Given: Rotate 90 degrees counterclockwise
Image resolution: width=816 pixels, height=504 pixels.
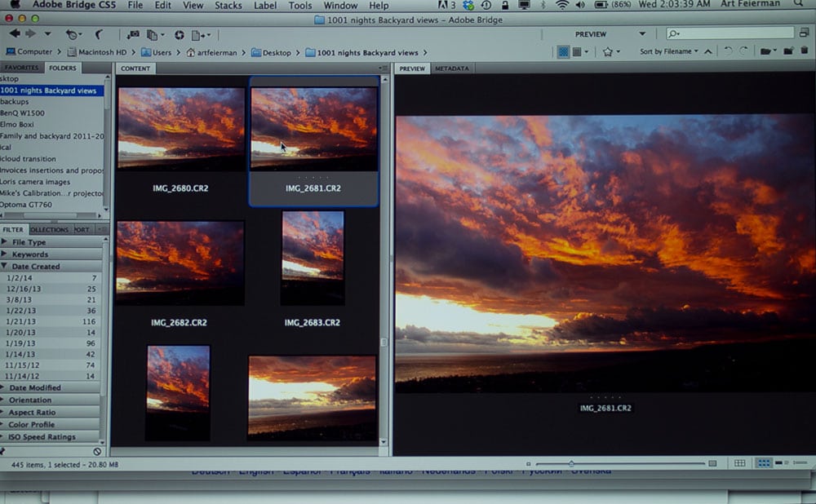Looking at the screenshot, I should click(x=729, y=51).
